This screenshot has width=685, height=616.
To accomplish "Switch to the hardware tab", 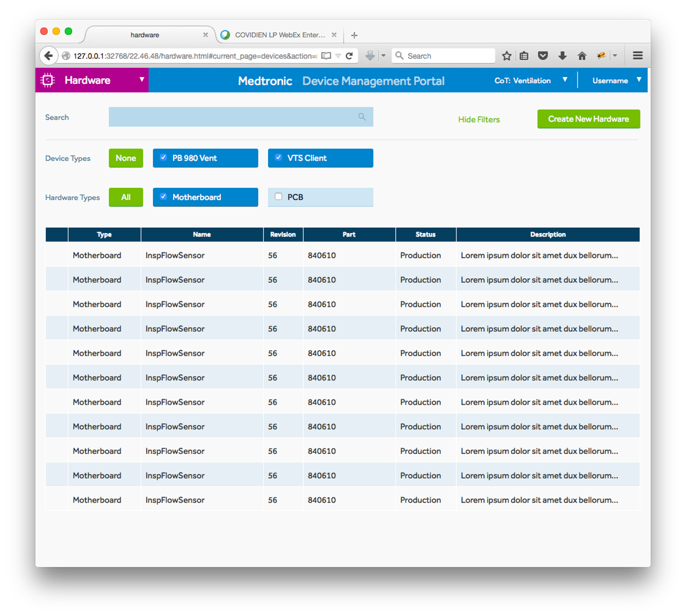I will [145, 34].
